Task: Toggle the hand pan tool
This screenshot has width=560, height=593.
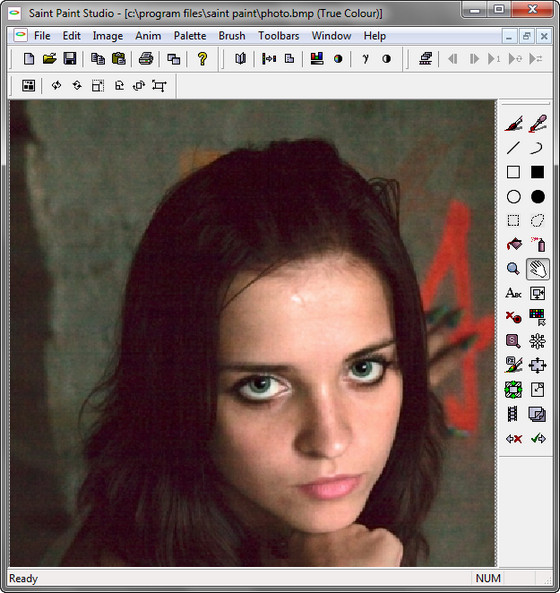Action: pyautogui.click(x=537, y=269)
